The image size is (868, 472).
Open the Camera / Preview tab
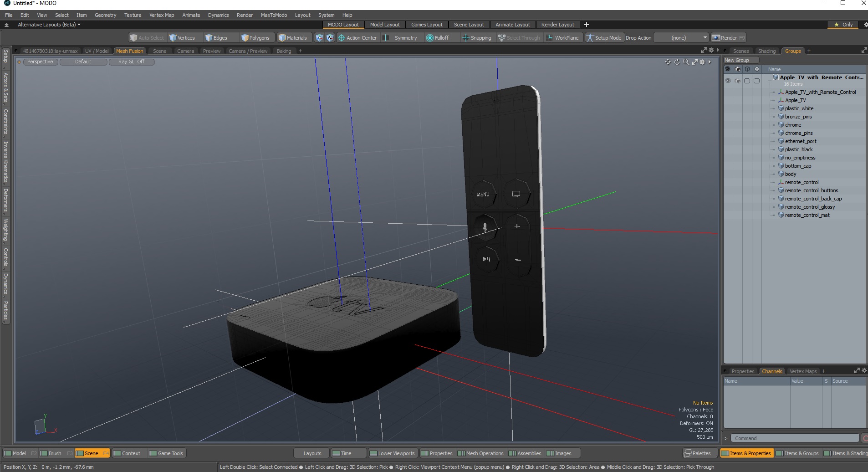[248, 51]
